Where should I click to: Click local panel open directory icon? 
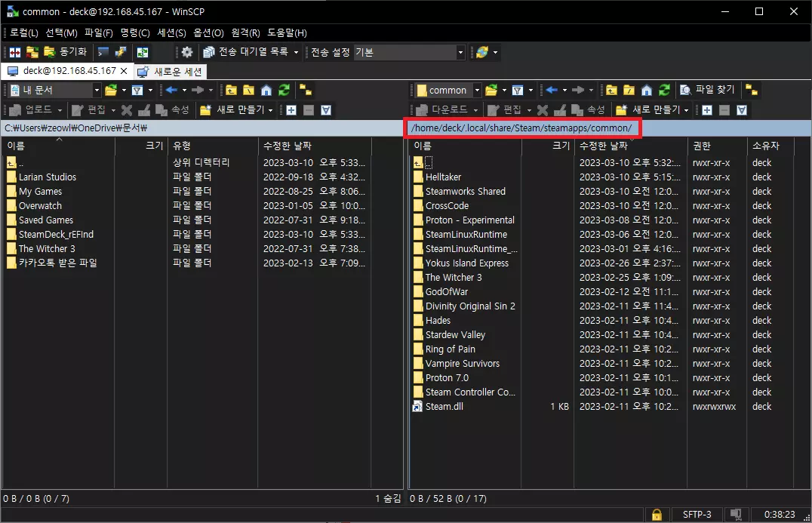point(111,91)
